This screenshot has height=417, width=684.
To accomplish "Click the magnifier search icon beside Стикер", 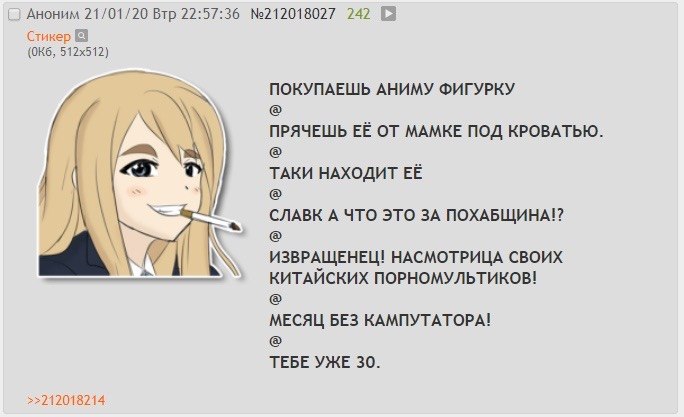I will [x=81, y=35].
